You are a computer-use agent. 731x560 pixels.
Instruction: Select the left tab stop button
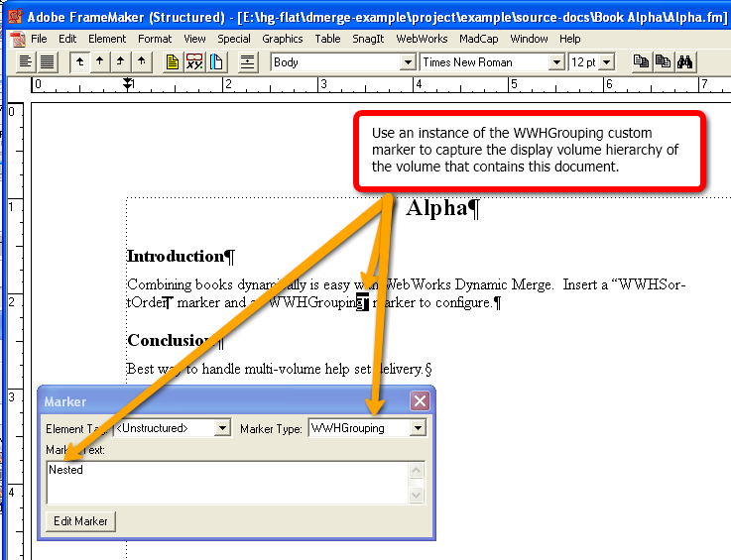[79, 62]
